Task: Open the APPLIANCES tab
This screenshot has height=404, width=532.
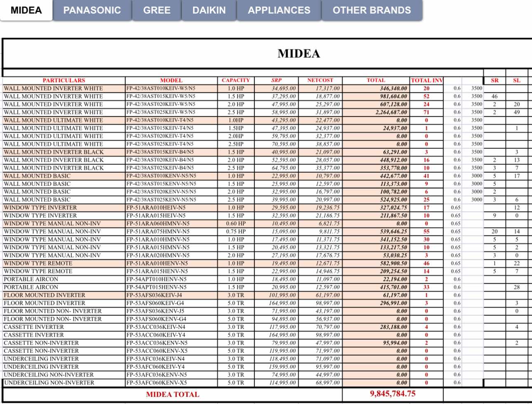Action: [279, 10]
